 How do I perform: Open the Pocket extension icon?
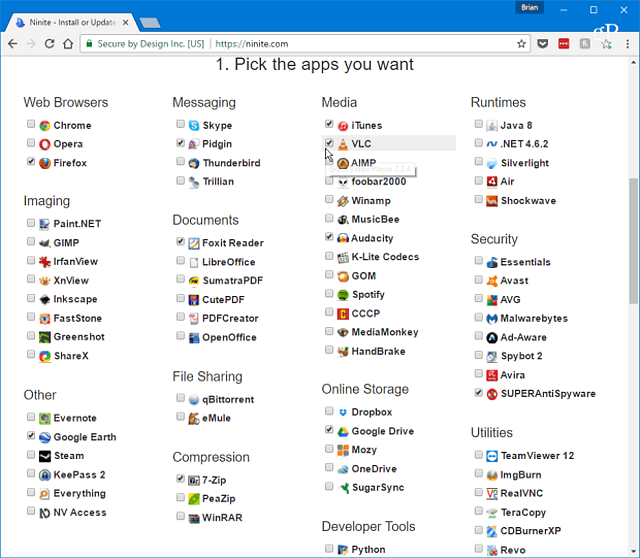[542, 44]
